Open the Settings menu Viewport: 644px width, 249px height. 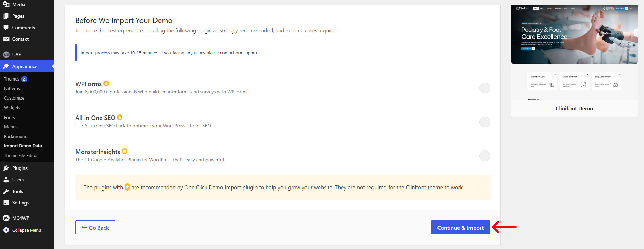[27, 203]
